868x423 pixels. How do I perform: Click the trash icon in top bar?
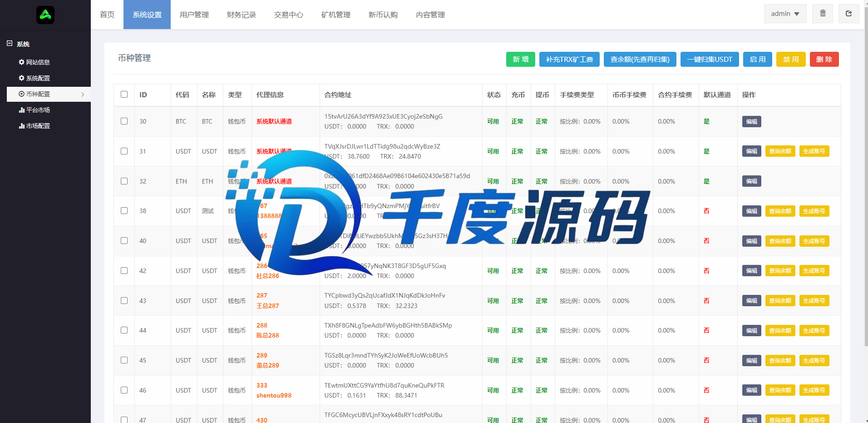pos(823,14)
